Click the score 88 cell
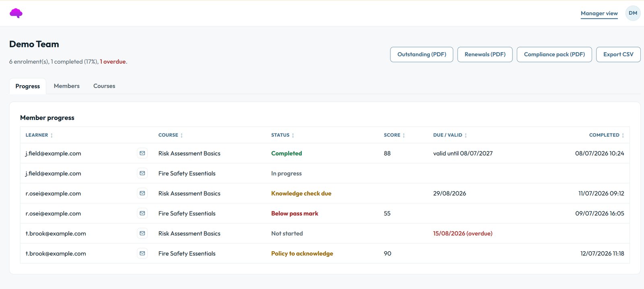Screen dimensions: 644x289 (x=387, y=153)
